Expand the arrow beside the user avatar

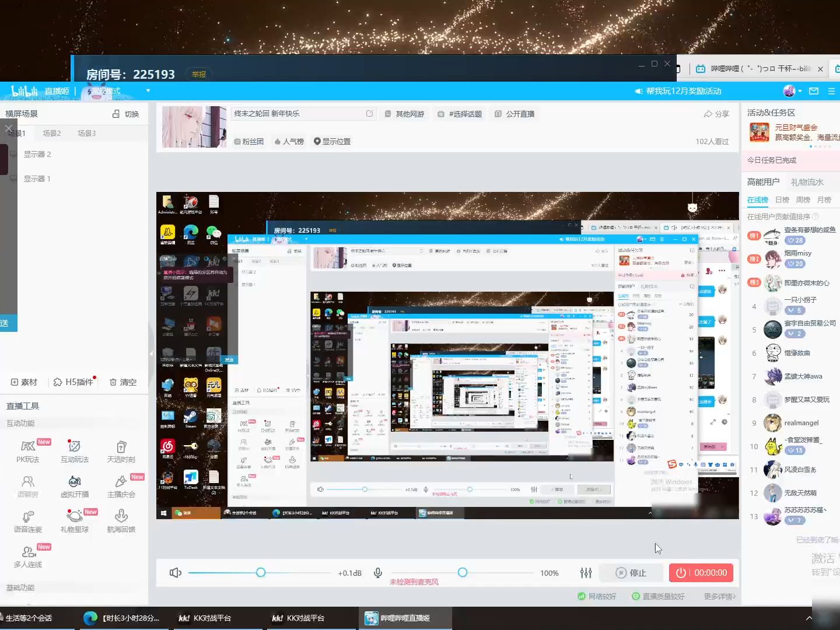tap(800, 91)
